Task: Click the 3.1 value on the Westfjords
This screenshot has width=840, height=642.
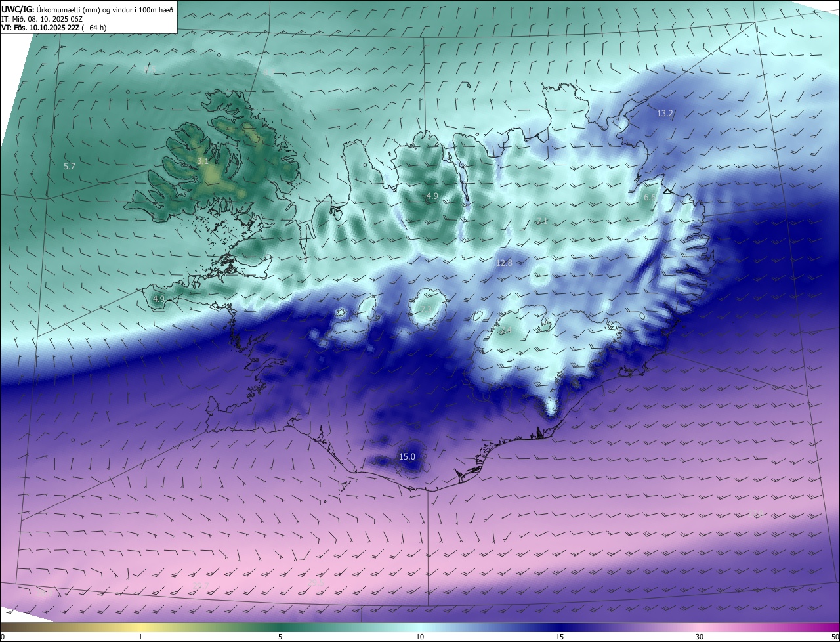Action: [203, 161]
